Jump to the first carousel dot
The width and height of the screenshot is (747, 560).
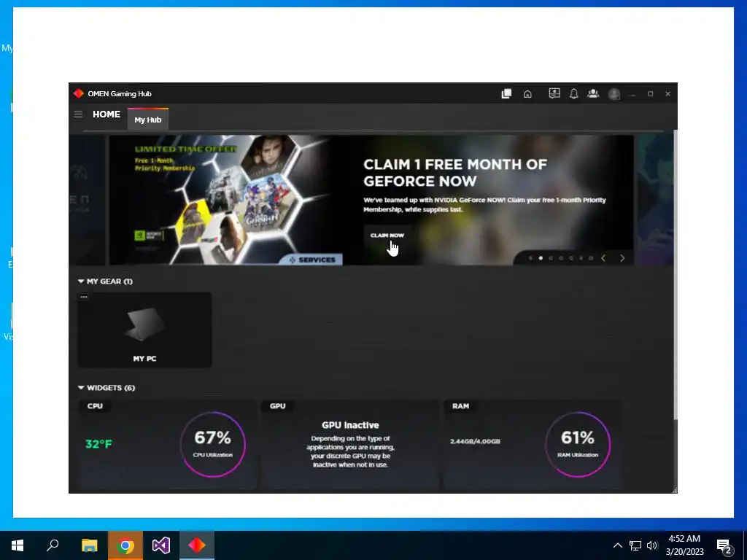(x=530, y=258)
